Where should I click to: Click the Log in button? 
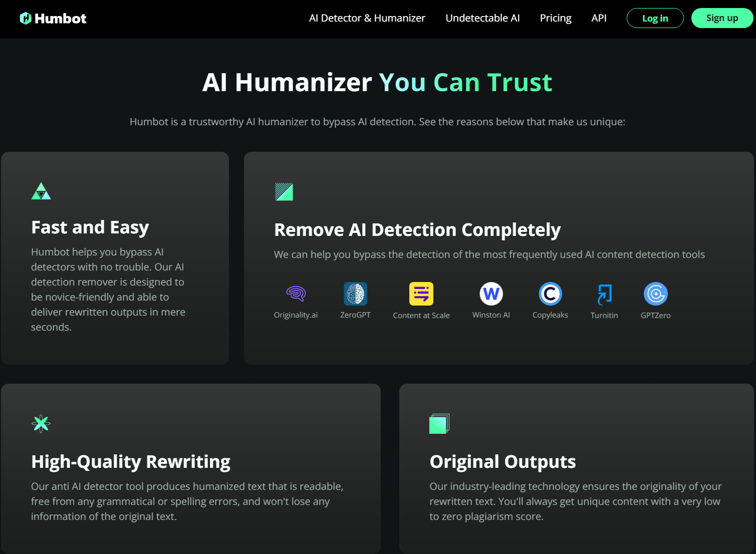(655, 18)
